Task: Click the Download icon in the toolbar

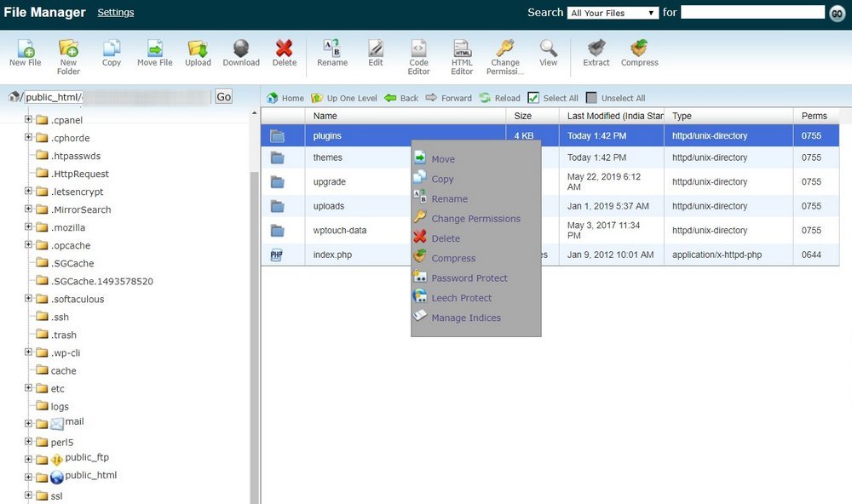Action: pos(241,49)
